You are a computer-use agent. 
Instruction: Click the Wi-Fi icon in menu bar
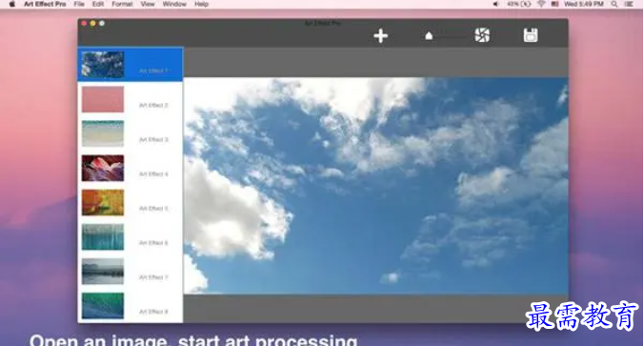[x=541, y=4]
